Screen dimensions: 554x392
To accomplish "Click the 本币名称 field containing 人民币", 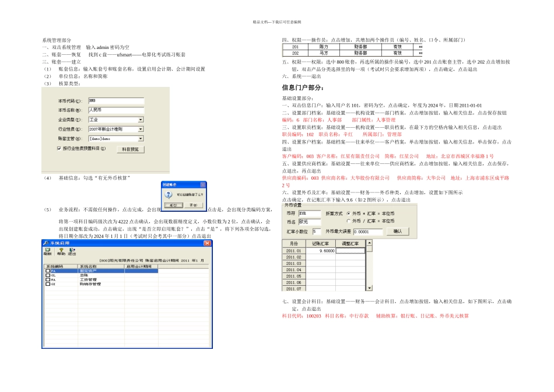I will [x=116, y=110].
